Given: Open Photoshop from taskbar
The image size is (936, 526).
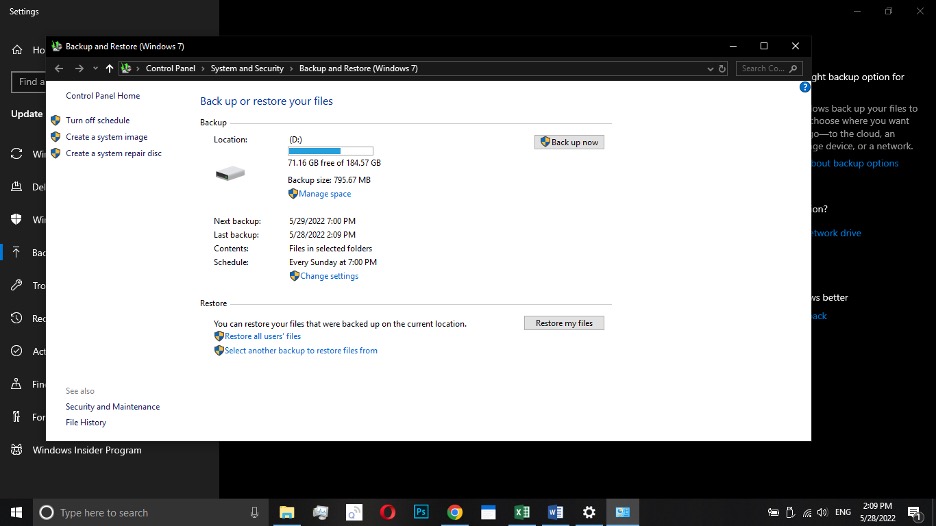Looking at the screenshot, I should pos(421,512).
